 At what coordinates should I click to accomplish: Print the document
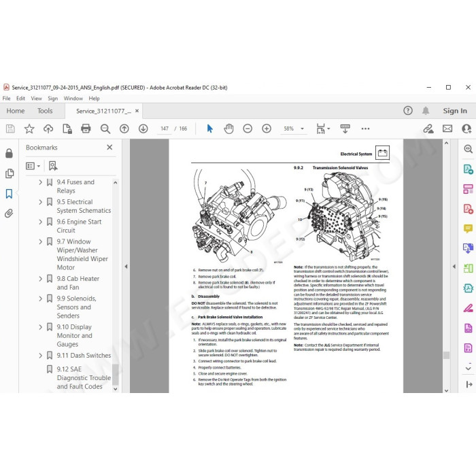pyautogui.click(x=86, y=129)
